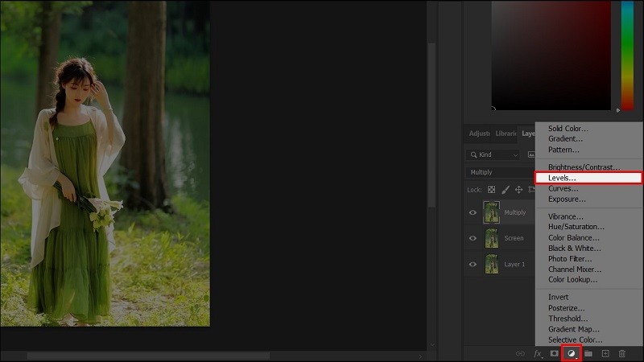The width and height of the screenshot is (644, 362).
Task: Add a layer mask
Action: (x=554, y=353)
